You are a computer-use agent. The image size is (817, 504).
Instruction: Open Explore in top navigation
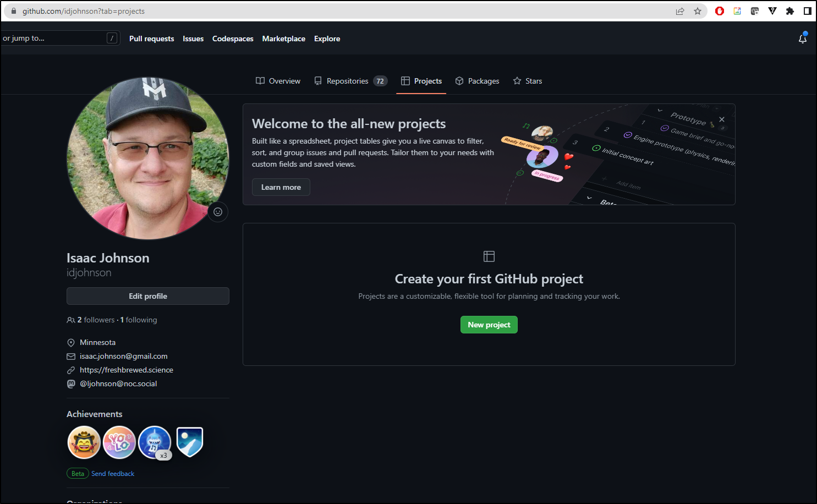pos(327,39)
